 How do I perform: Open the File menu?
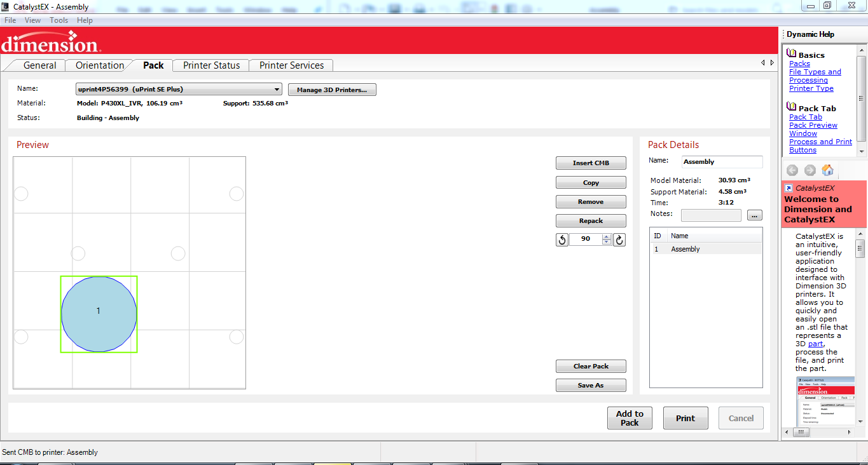[x=10, y=20]
